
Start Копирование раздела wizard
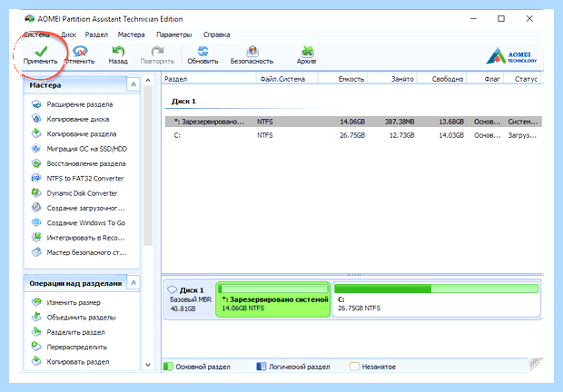(74, 133)
